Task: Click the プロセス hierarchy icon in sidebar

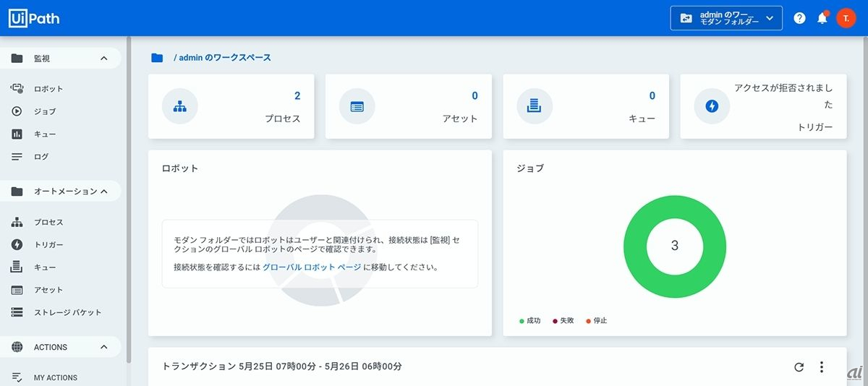Action: coord(17,223)
